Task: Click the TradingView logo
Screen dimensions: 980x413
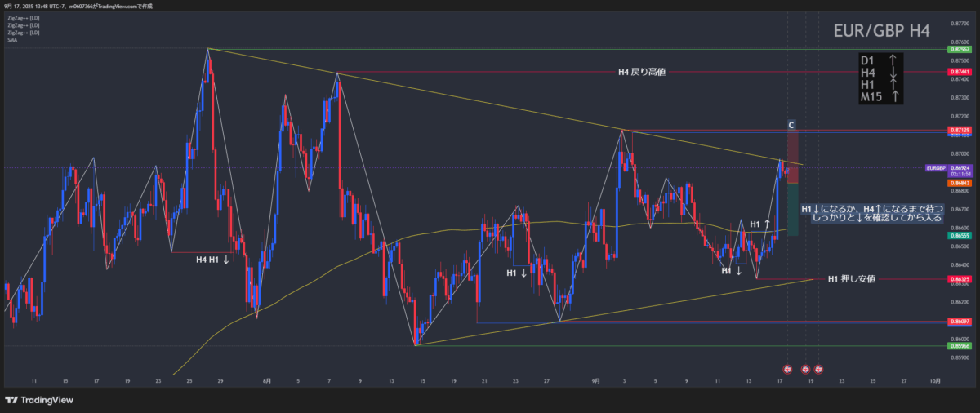Action: click(39, 400)
